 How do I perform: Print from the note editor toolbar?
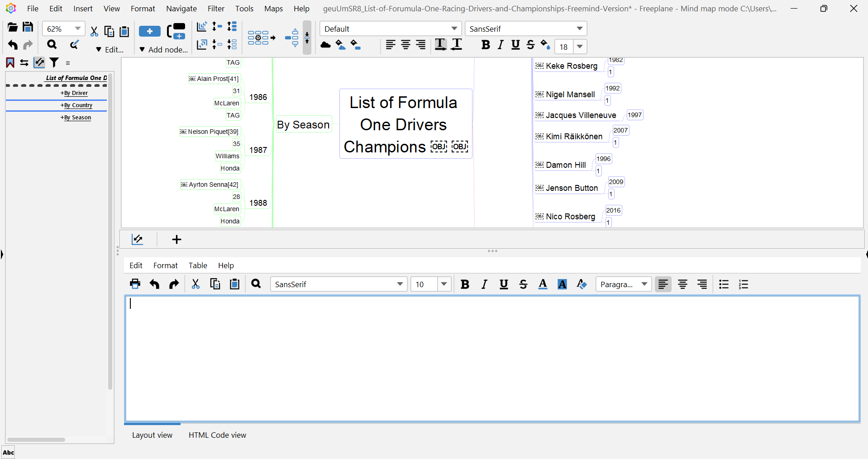135,284
